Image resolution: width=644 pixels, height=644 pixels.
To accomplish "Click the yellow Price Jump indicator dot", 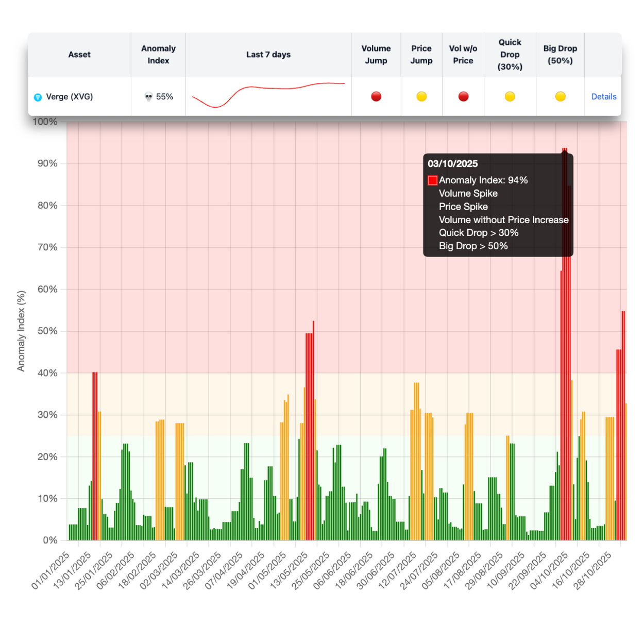I will pos(421,96).
